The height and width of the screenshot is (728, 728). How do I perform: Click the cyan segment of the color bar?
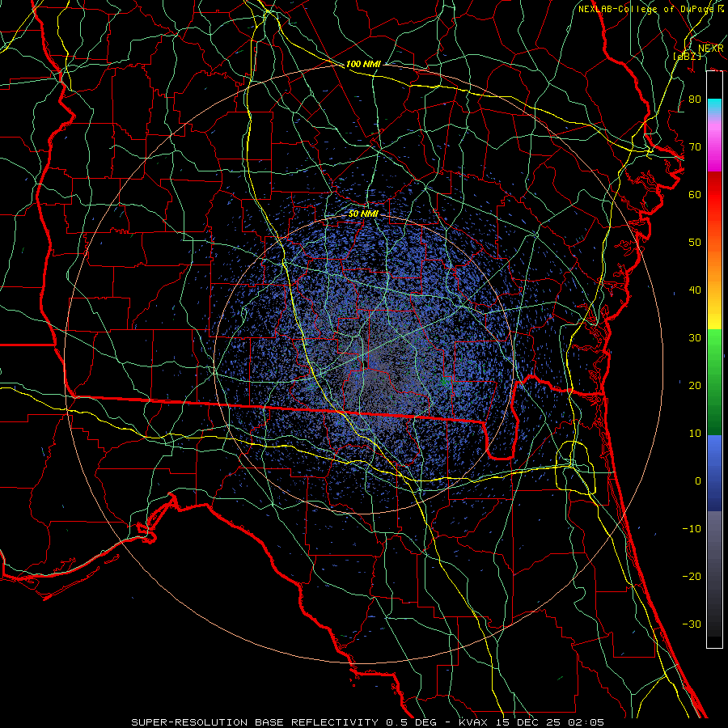714,107
